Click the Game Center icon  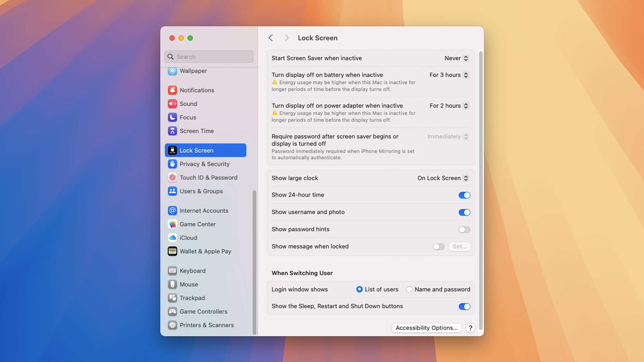(x=172, y=224)
